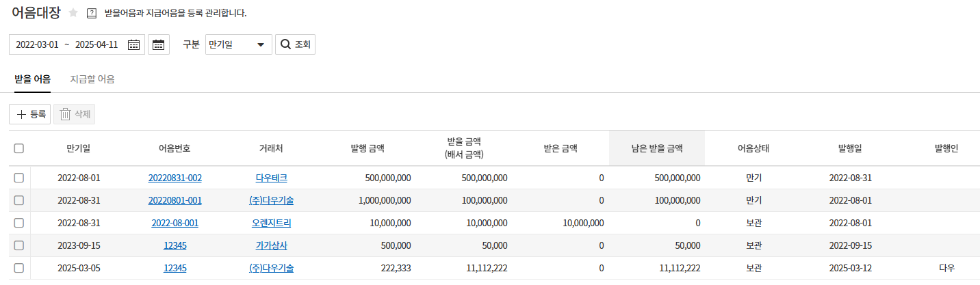The image size is (980, 285).
Task: Click the standalone dark calendar button
Action: click(x=159, y=45)
